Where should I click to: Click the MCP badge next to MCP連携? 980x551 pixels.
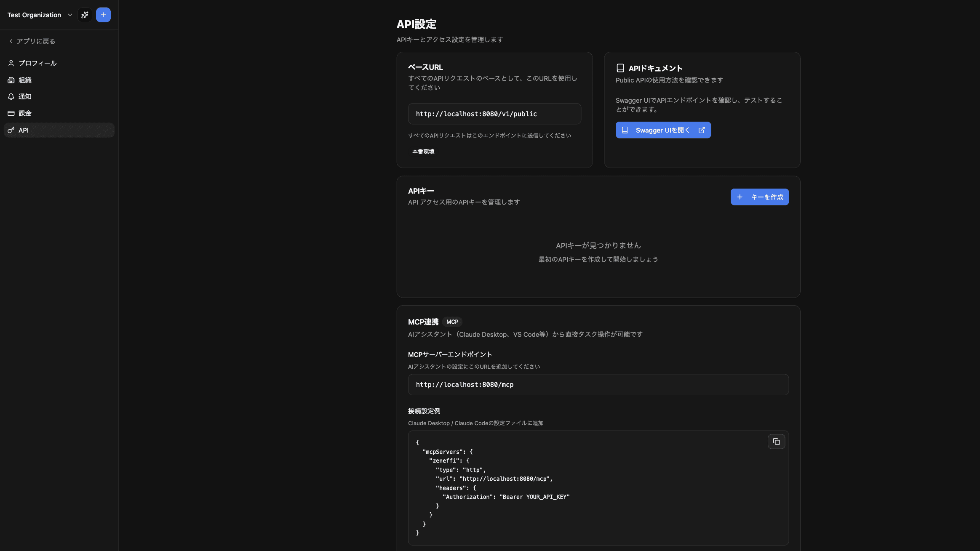point(452,322)
